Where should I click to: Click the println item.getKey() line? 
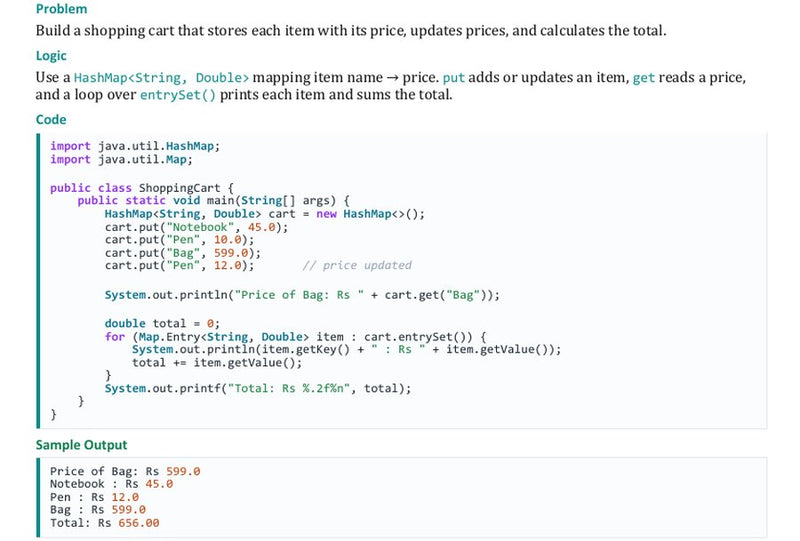(346, 350)
